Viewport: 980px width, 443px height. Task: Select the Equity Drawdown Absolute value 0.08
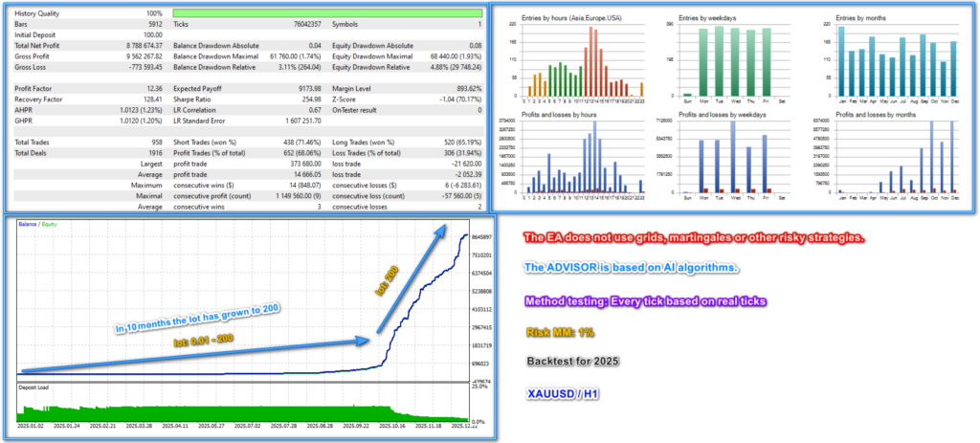[x=476, y=46]
